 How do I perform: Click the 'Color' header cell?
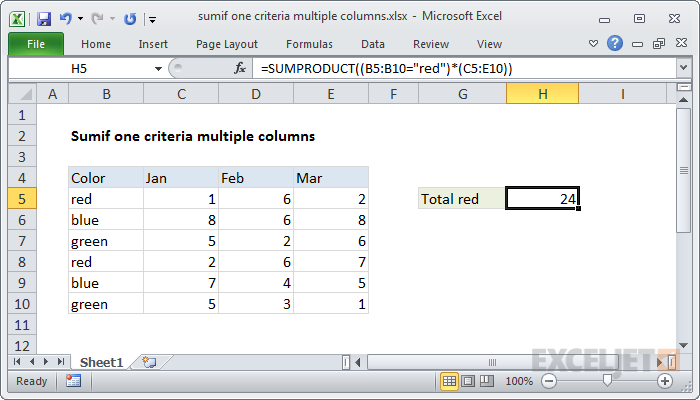pyautogui.click(x=106, y=178)
